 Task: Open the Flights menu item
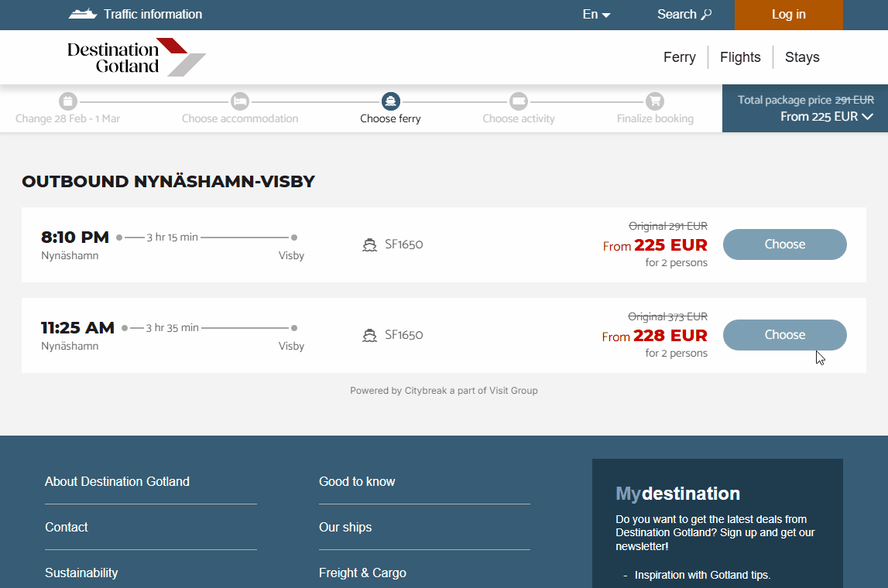click(x=739, y=57)
